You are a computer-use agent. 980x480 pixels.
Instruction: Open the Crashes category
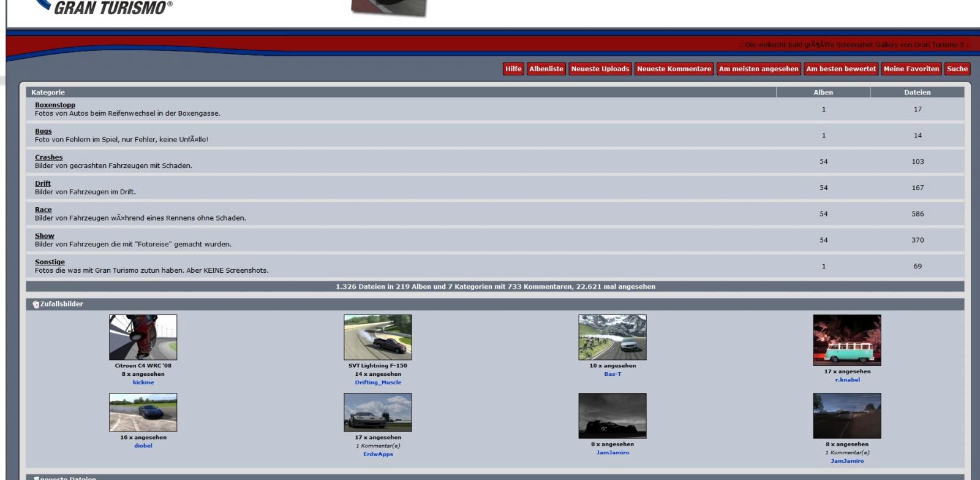pos(49,158)
